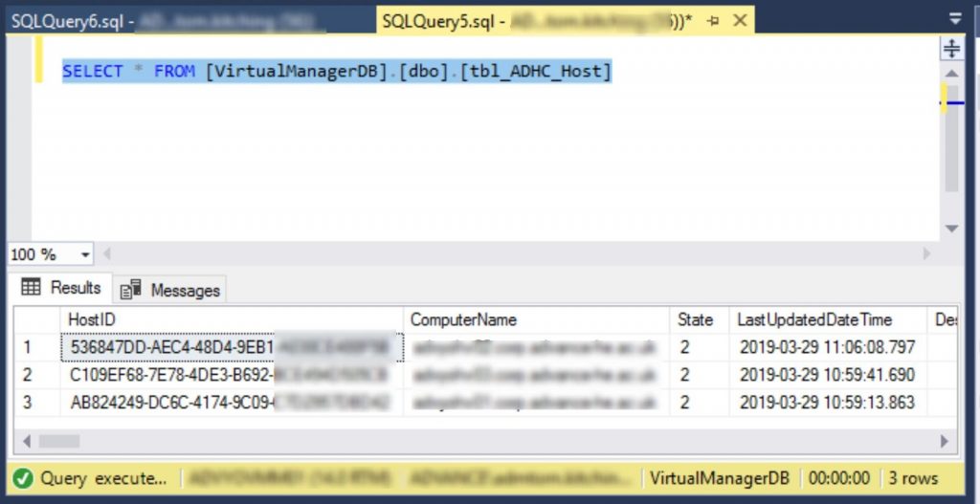Image resolution: width=980 pixels, height=504 pixels.
Task: Open the tab list dropdown arrow
Action: click(x=956, y=19)
